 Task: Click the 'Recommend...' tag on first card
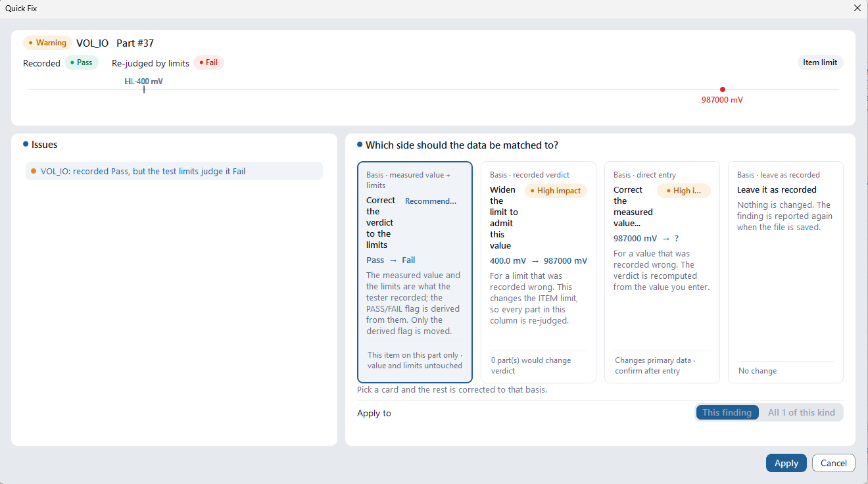point(431,201)
